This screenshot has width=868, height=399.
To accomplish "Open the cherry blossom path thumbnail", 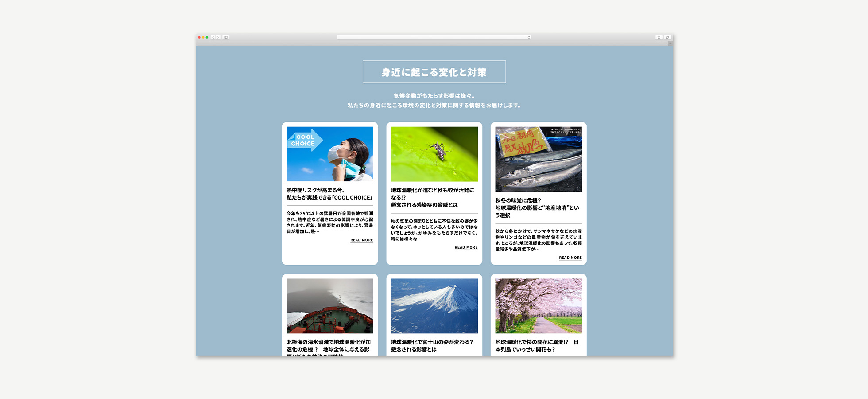I will [539, 306].
